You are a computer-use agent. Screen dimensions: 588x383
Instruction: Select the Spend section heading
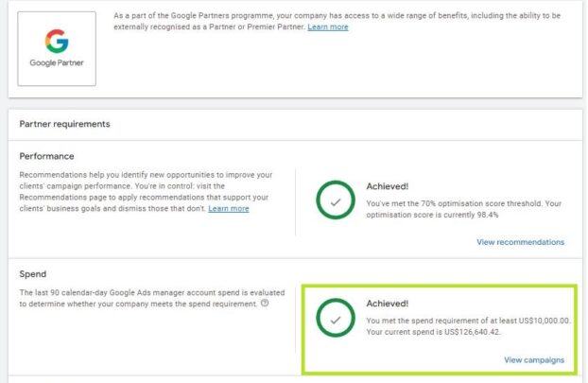coord(33,274)
